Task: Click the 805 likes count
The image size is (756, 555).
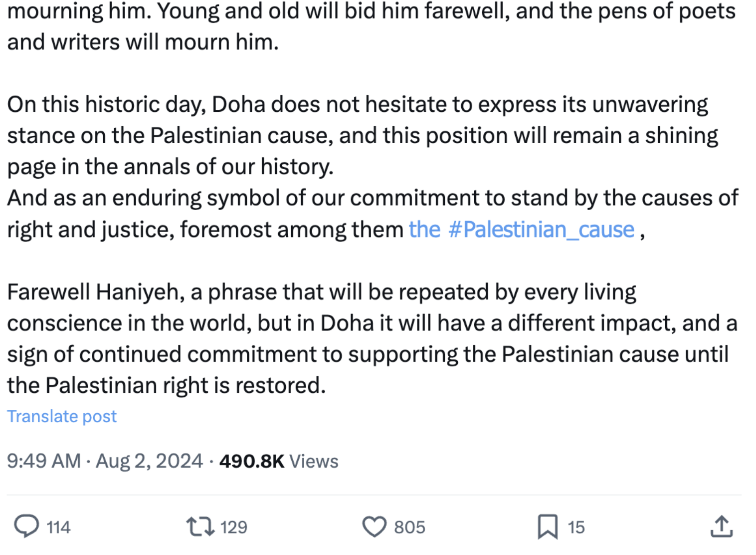Action: pos(409,528)
